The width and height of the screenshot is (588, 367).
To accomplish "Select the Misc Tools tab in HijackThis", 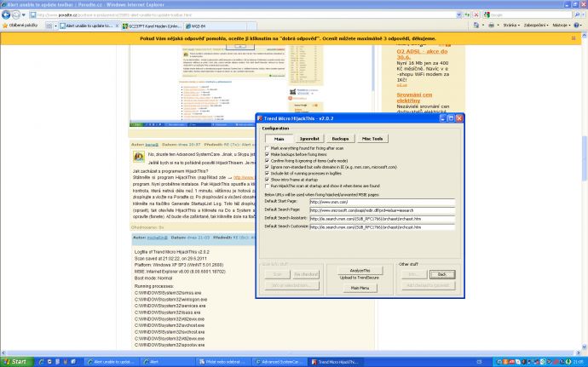I will pos(372,138).
